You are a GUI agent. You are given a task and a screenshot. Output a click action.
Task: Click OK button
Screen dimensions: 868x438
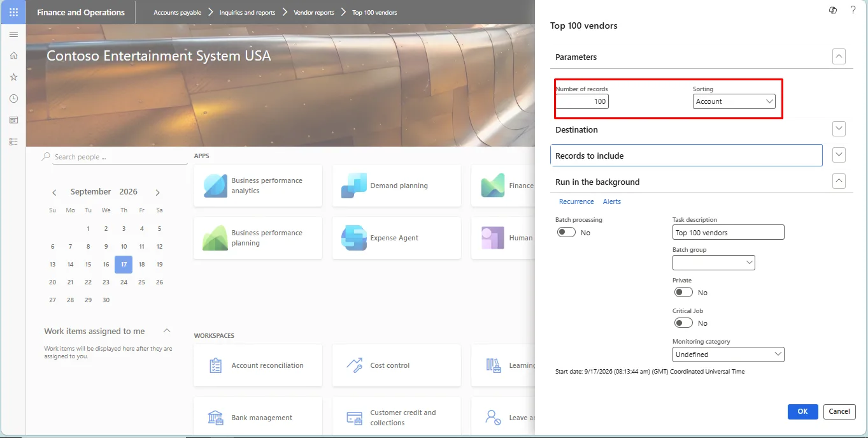tap(802, 411)
